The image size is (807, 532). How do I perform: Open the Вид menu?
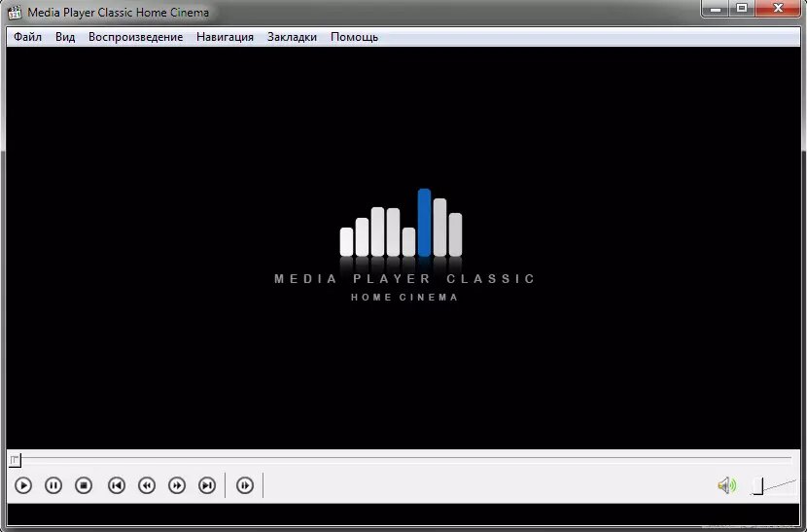pos(65,37)
